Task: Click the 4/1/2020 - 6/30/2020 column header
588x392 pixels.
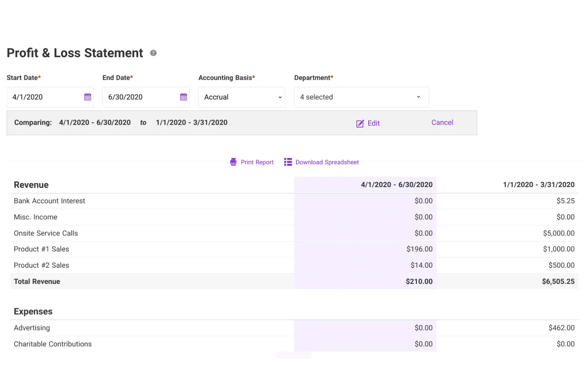Action: tap(397, 184)
